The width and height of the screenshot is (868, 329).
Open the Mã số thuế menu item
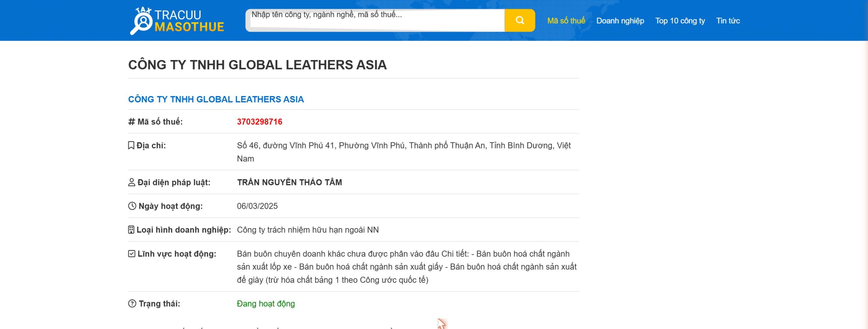[566, 21]
